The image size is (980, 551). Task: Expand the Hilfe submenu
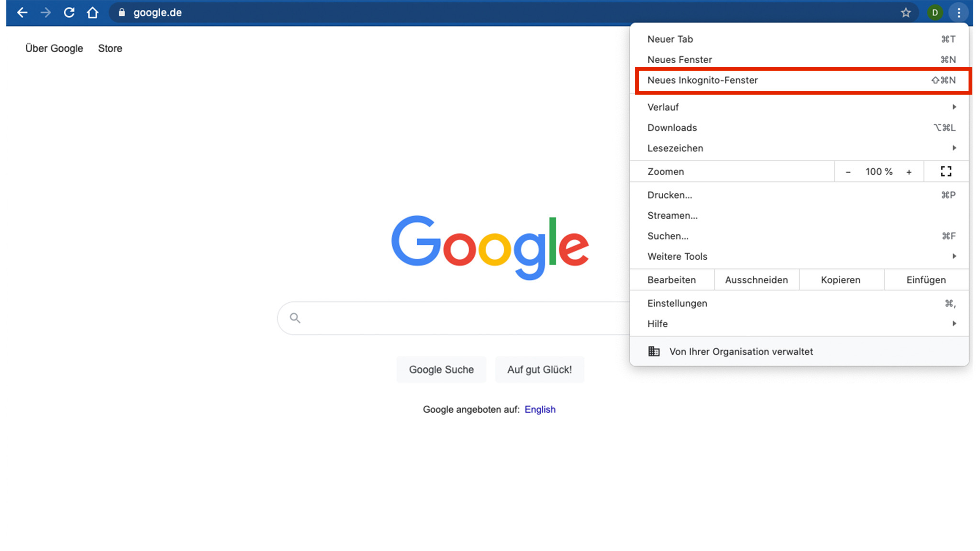pyautogui.click(x=799, y=324)
